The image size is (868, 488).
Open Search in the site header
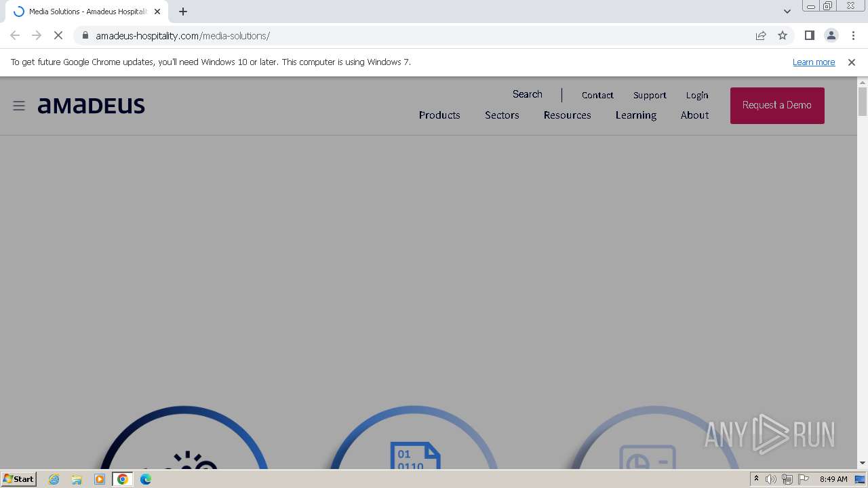(x=528, y=94)
